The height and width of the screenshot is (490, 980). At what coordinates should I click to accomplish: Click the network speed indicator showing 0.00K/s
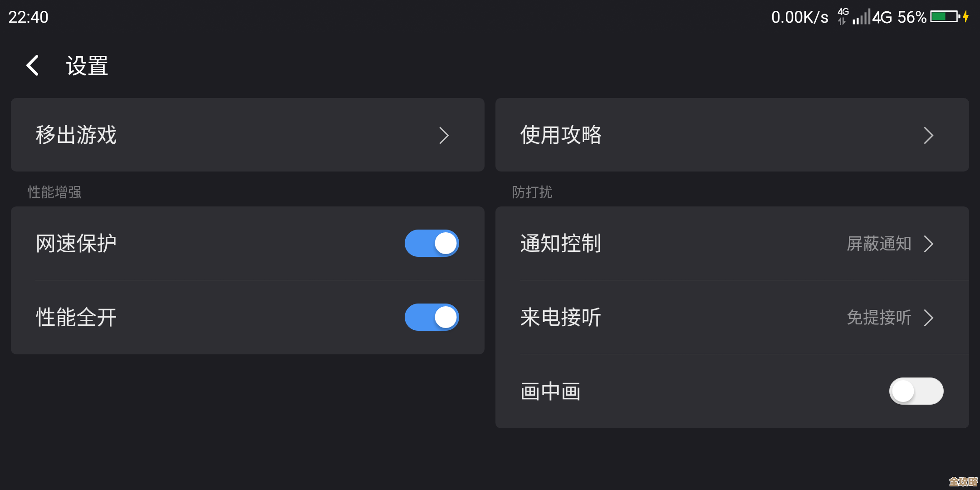[799, 17]
